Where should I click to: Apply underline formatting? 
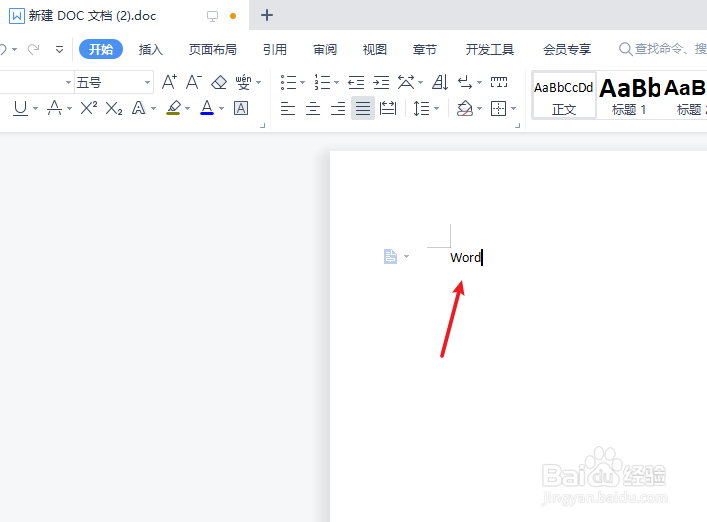pos(20,108)
